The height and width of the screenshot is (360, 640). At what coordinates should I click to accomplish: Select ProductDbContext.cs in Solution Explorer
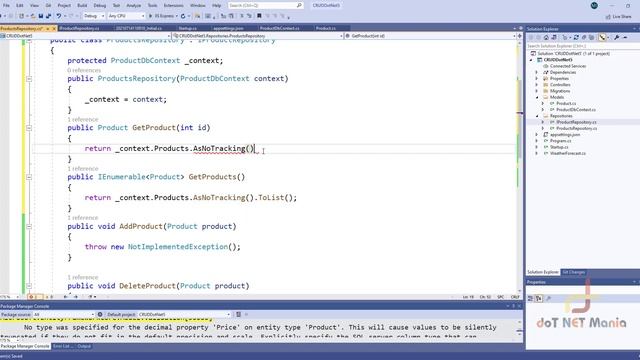pyautogui.click(x=576, y=110)
